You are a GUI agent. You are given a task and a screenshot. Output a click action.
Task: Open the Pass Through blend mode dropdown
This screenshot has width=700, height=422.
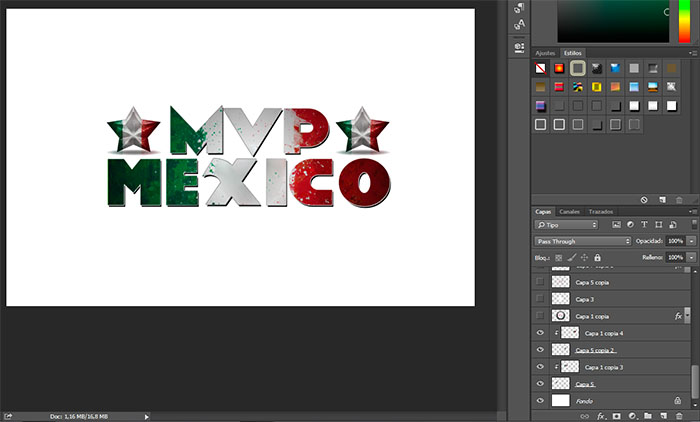point(582,241)
